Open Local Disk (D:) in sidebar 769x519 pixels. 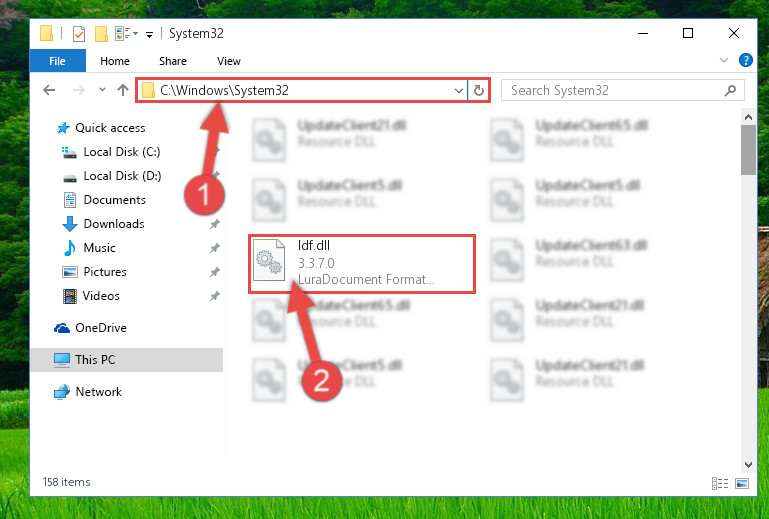pos(122,176)
